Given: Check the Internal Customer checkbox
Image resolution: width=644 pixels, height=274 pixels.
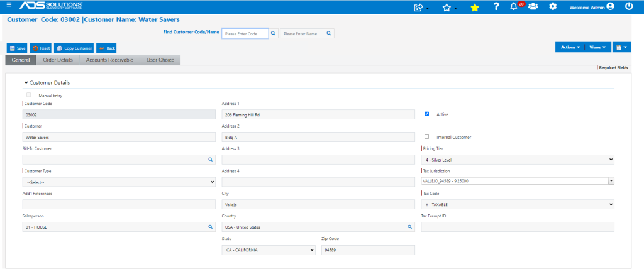Looking at the screenshot, I should 427,136.
